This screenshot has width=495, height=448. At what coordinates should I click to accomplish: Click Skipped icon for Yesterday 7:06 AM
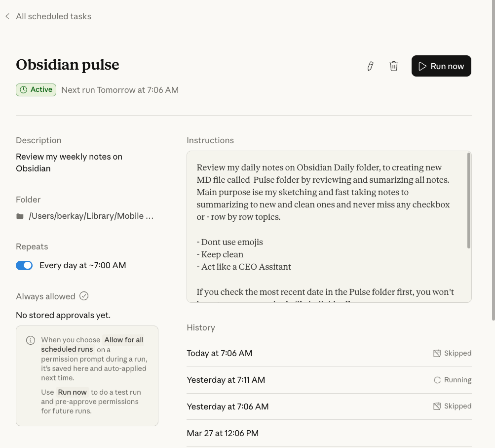click(x=437, y=406)
